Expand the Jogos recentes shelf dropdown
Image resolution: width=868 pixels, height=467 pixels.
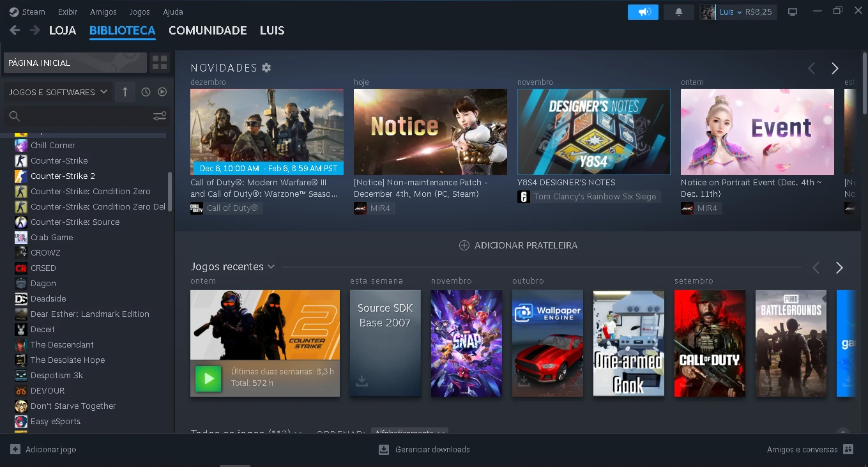pyautogui.click(x=271, y=267)
